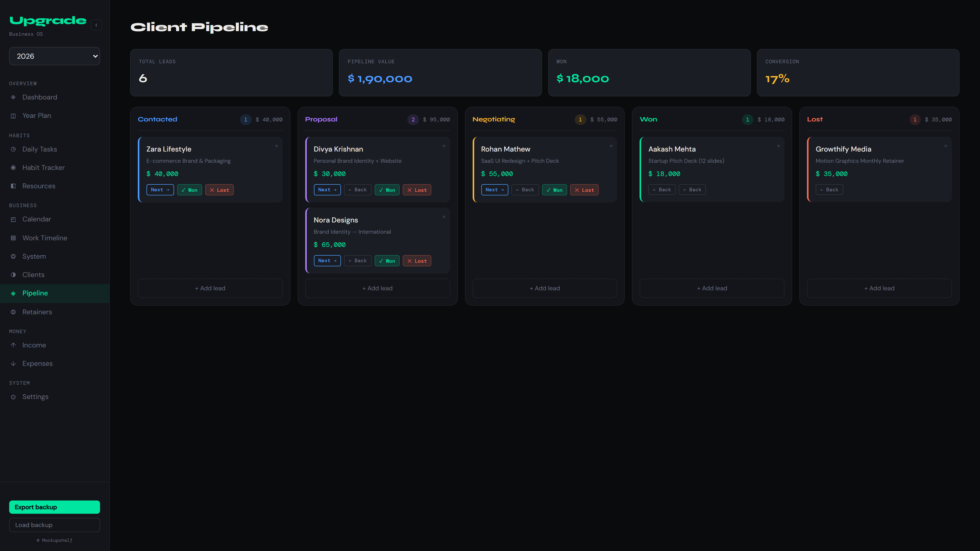Screen dimensions: 980x551
Task: Click the System sidebar icon
Action: (x=13, y=256)
